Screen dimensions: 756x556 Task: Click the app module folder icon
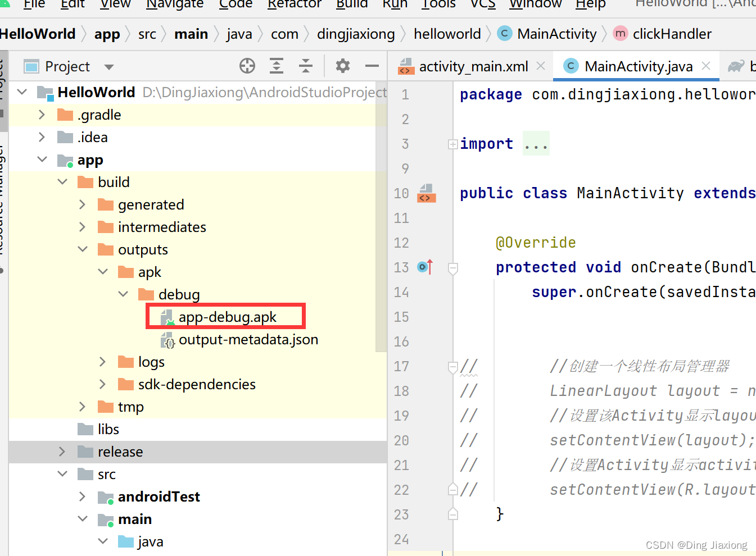click(65, 161)
